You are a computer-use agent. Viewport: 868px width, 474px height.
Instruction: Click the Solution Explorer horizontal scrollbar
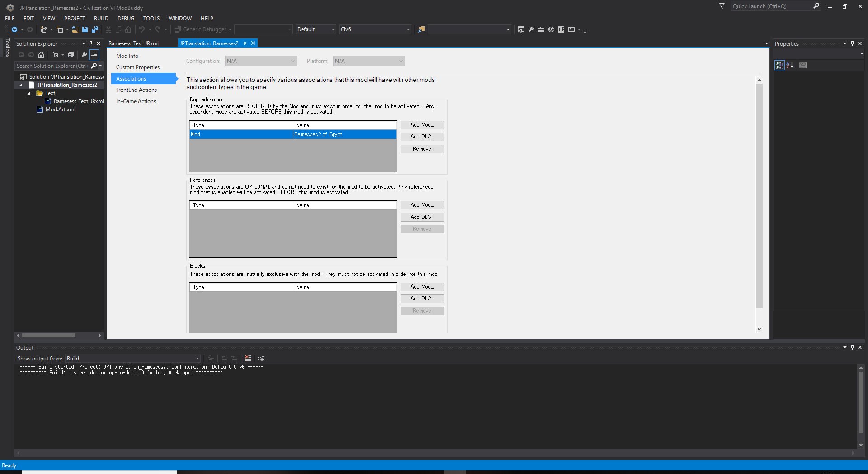coord(49,336)
